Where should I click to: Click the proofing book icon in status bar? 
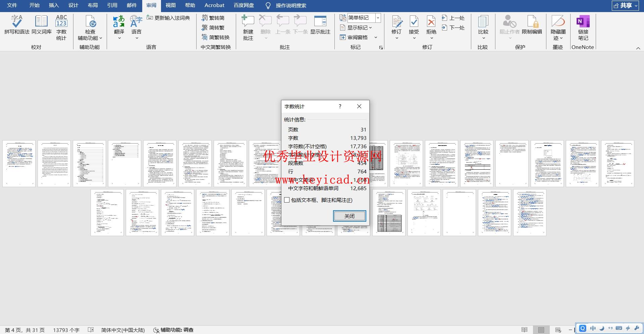(x=91, y=330)
